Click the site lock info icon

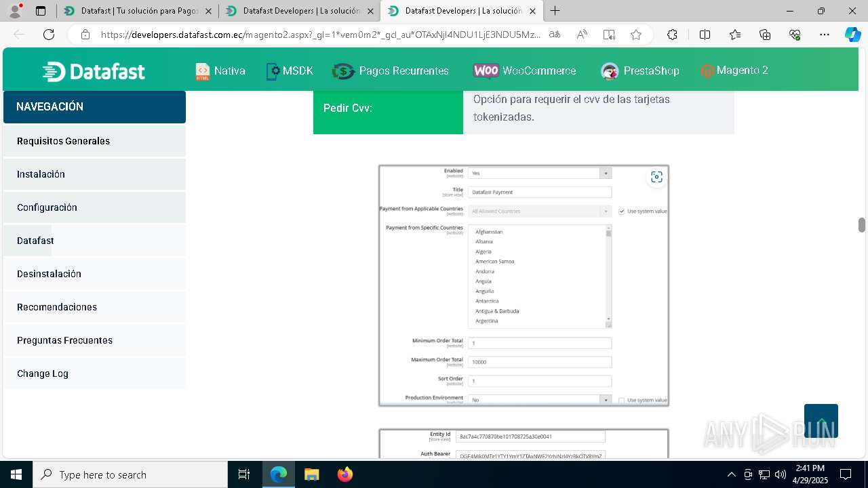tap(85, 35)
